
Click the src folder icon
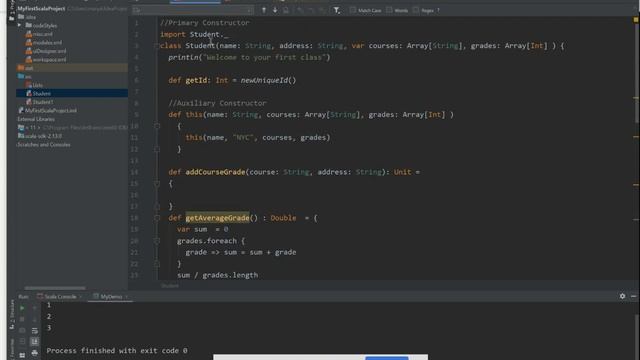tap(20, 76)
